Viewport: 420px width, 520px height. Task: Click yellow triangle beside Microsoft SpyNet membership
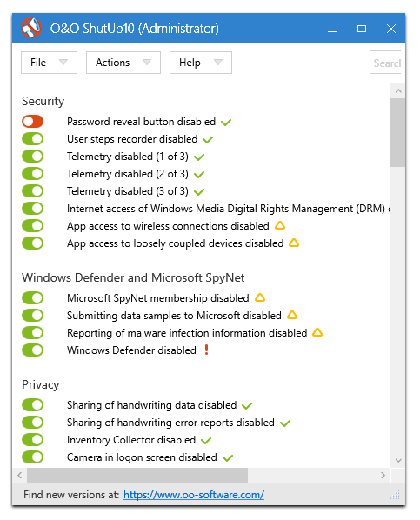[x=260, y=297]
